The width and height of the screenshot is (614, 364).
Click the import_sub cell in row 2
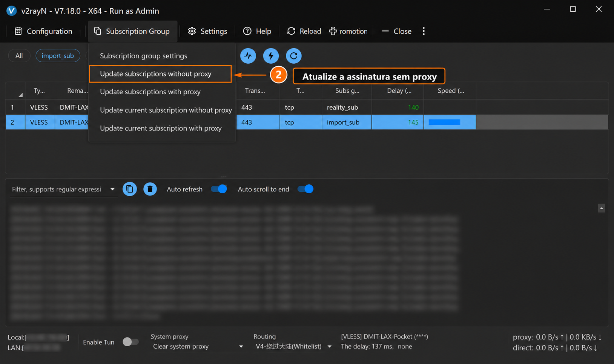click(x=347, y=122)
